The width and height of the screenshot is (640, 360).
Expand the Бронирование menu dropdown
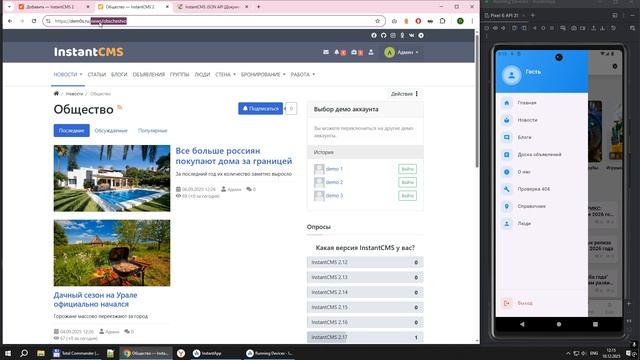click(x=263, y=74)
